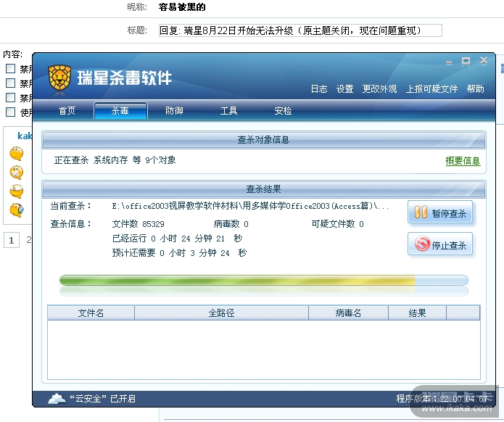
Task: Click the 停止查杀 button
Action: [440, 244]
